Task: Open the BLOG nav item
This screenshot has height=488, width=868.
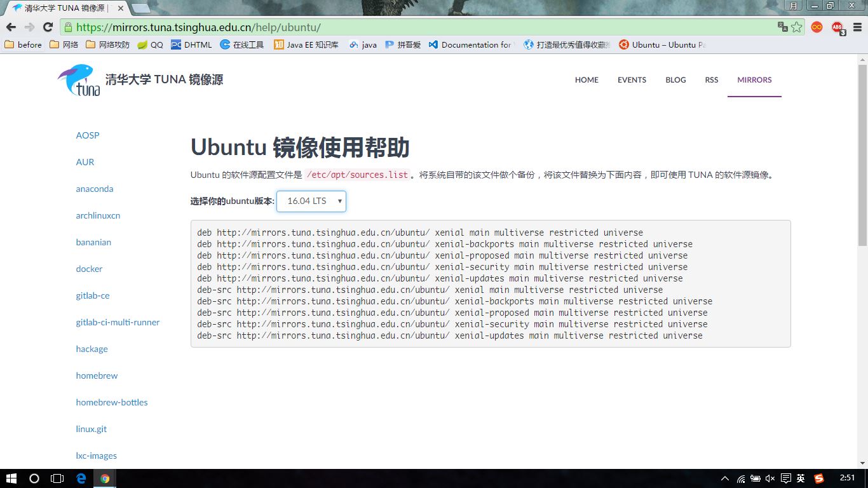Action: coord(675,80)
